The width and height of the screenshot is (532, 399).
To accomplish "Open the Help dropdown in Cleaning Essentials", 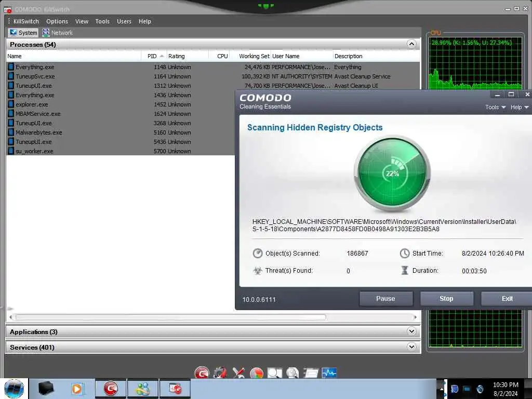I will 520,107.
